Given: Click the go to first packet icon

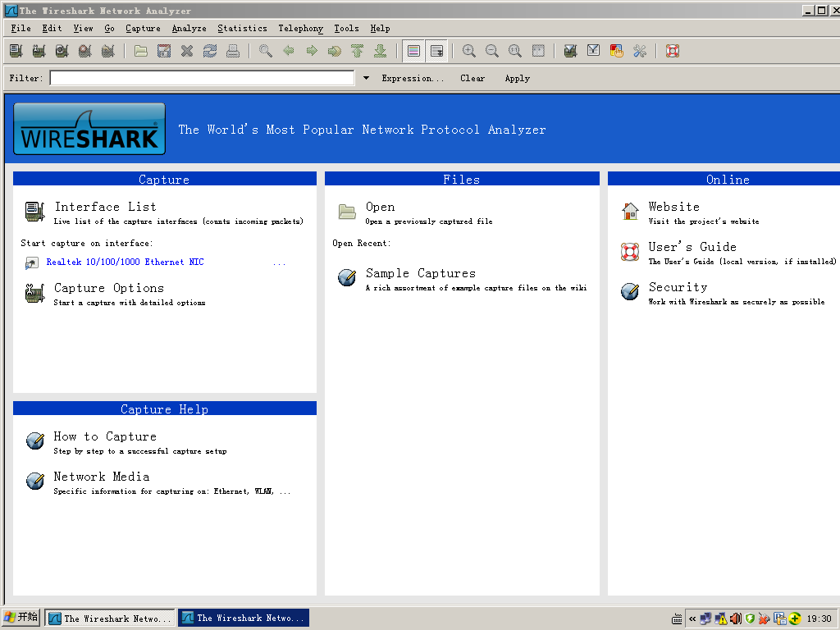Looking at the screenshot, I should point(358,51).
